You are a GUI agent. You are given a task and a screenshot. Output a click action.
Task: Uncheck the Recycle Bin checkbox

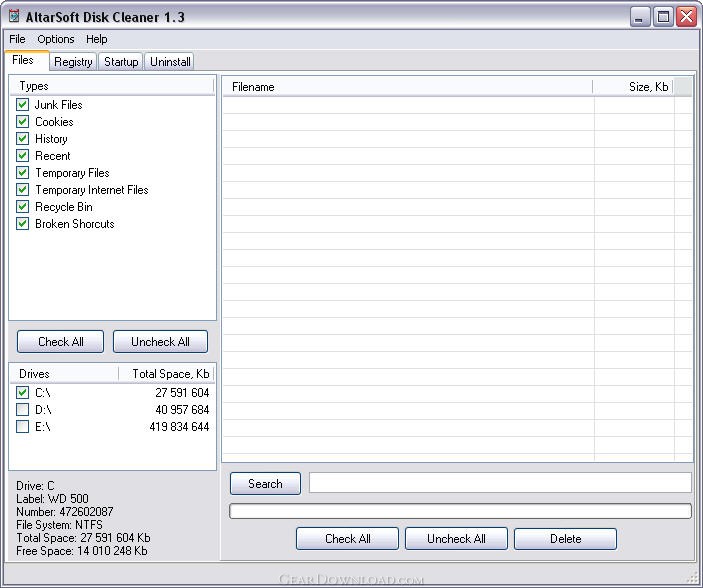[x=22, y=207]
